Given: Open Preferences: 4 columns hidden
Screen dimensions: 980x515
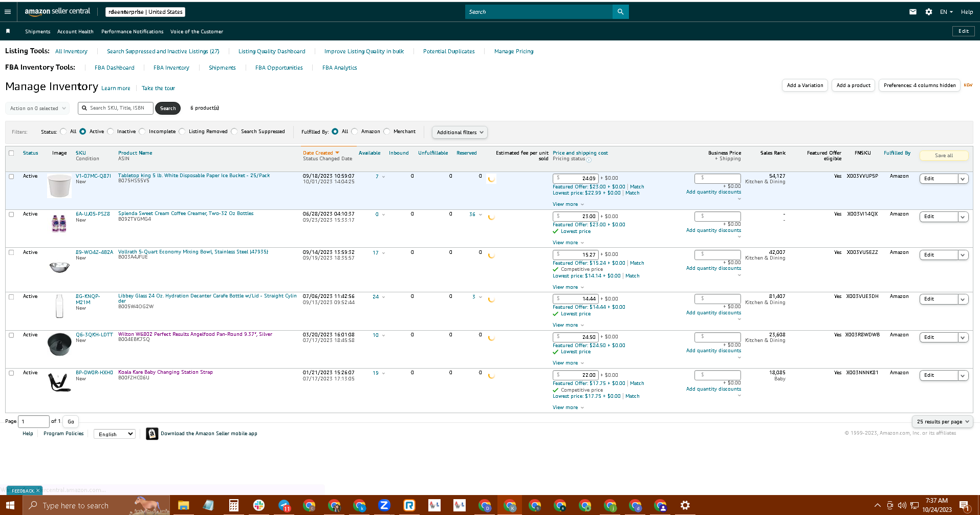Looking at the screenshot, I should (x=920, y=85).
